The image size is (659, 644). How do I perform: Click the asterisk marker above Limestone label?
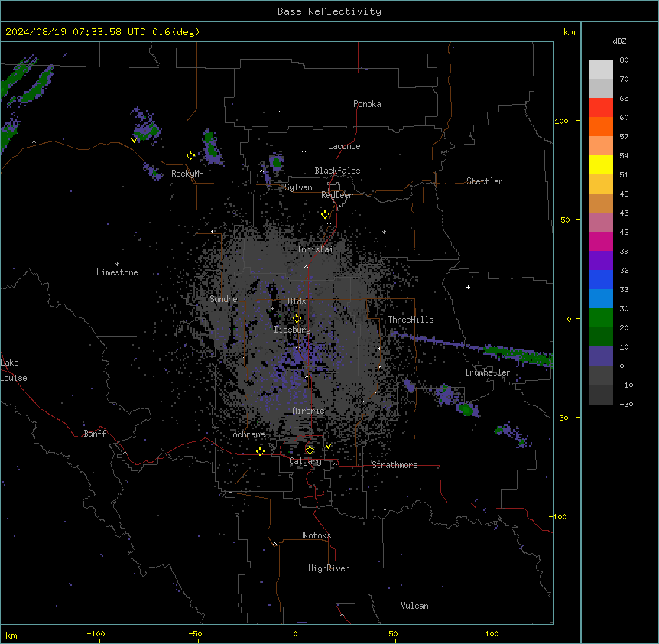[x=117, y=265]
